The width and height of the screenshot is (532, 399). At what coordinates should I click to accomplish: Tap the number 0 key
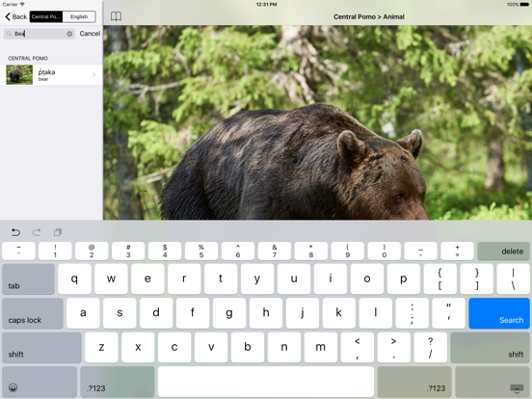pyautogui.click(x=385, y=252)
